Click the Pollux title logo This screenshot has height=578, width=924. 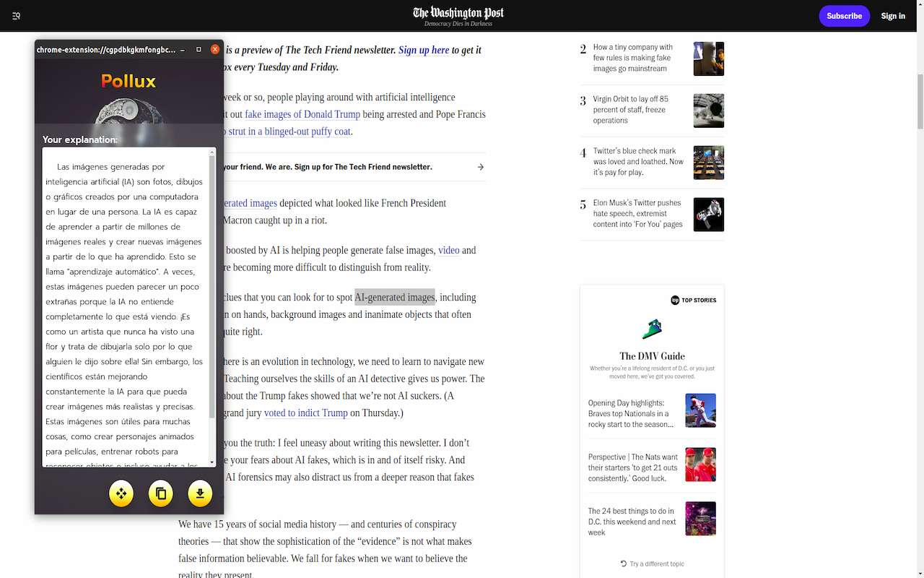click(128, 81)
